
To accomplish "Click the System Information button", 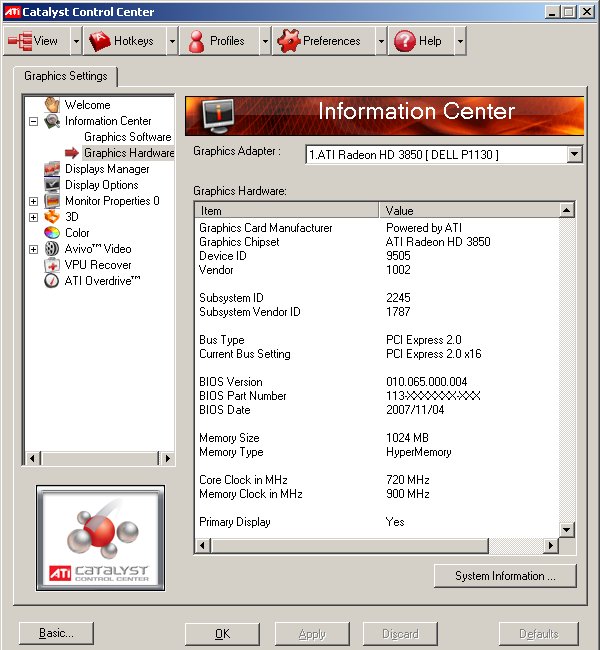I will pos(505,576).
